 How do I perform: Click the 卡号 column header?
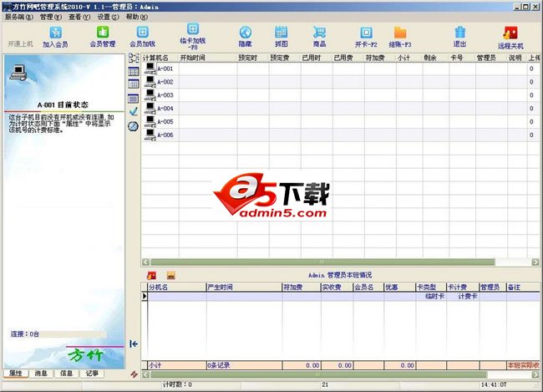click(462, 58)
